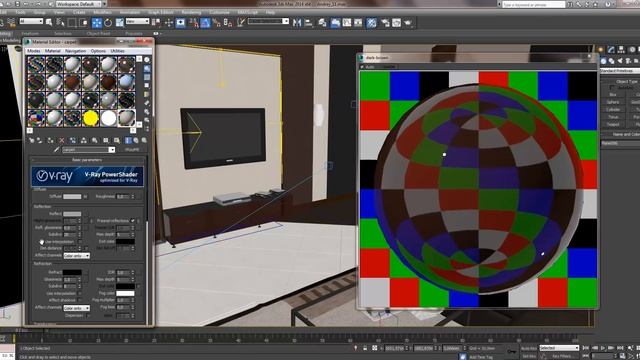Open Render Setup from main toolbar
This screenshot has height=360, width=640.
click(x=385, y=23)
